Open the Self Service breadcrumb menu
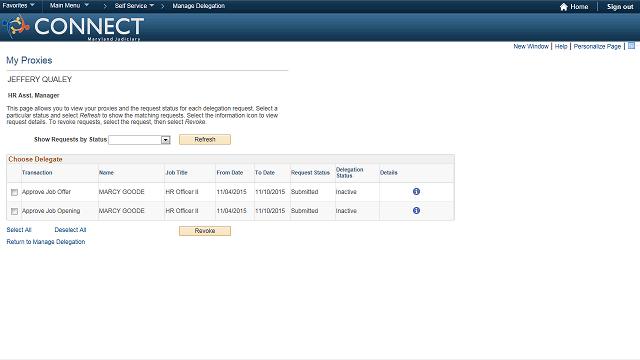The height and width of the screenshot is (360, 640). pyautogui.click(x=134, y=6)
